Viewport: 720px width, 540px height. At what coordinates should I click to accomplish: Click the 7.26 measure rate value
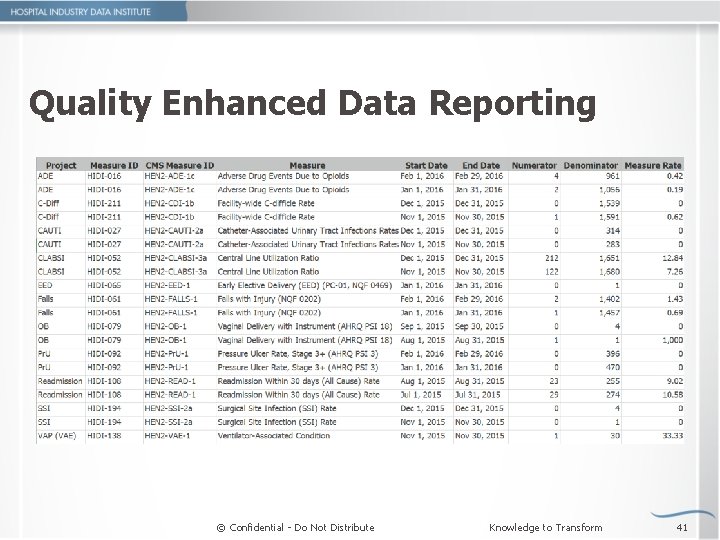(675, 271)
